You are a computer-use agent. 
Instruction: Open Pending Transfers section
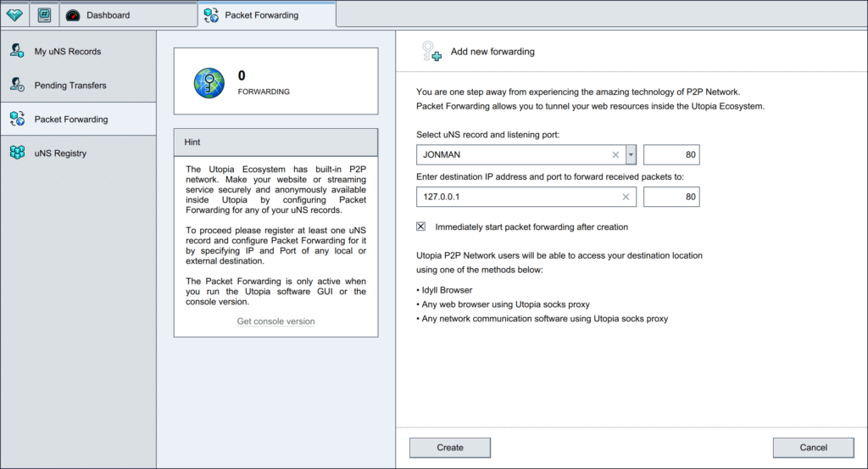click(78, 85)
